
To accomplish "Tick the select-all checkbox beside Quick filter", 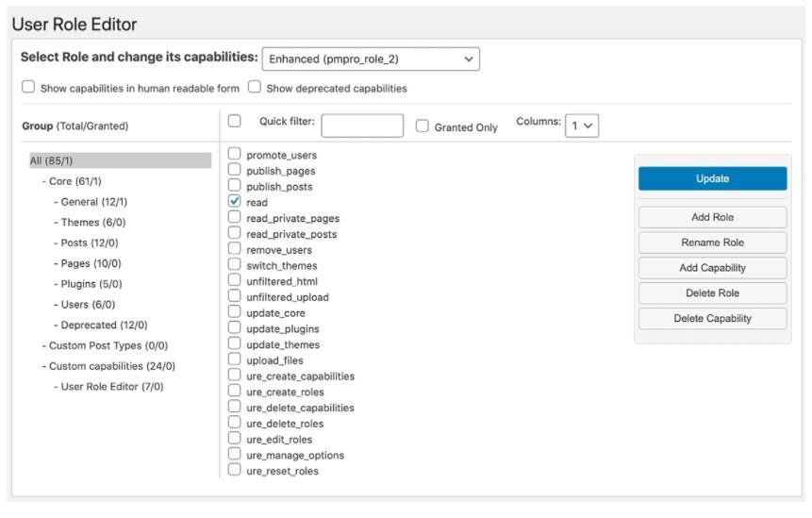I will [x=235, y=121].
